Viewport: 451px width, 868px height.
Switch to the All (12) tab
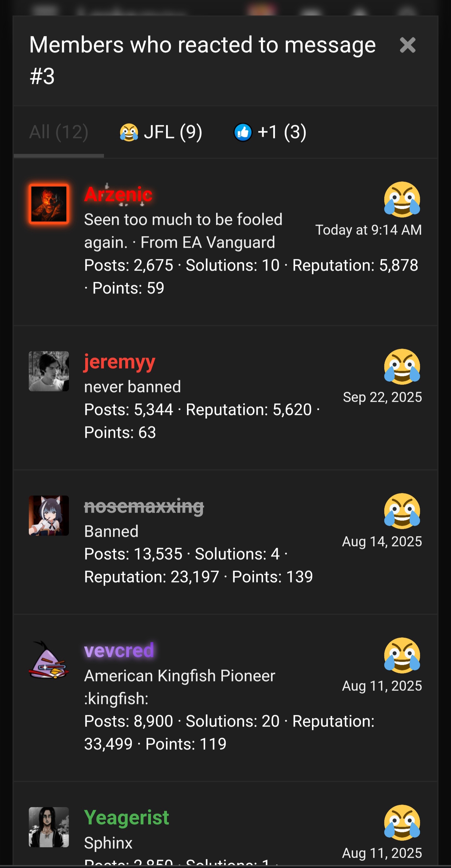59,132
